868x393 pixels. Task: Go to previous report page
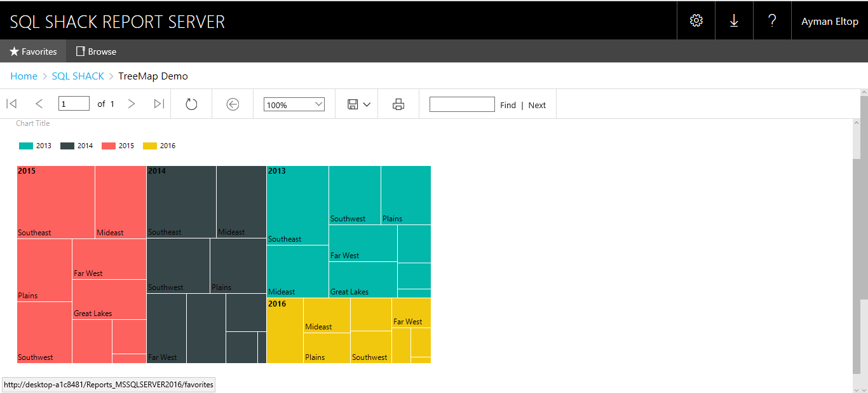39,104
